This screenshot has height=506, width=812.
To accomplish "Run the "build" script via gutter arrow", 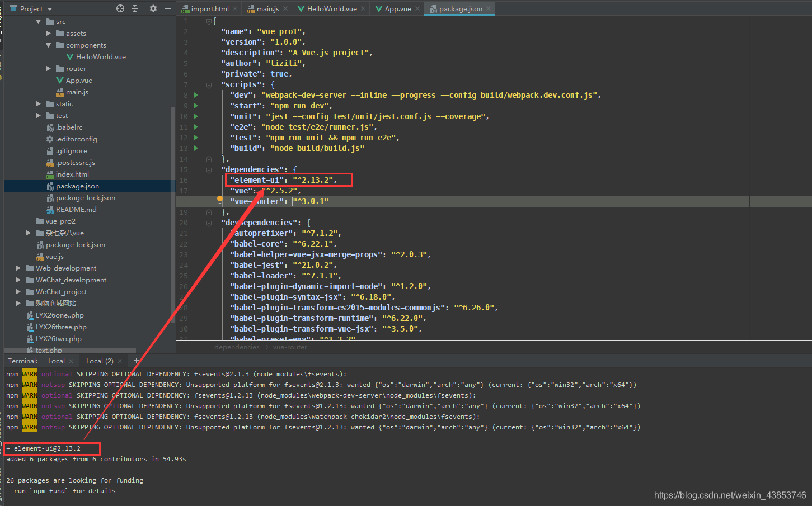I will tap(196, 148).
